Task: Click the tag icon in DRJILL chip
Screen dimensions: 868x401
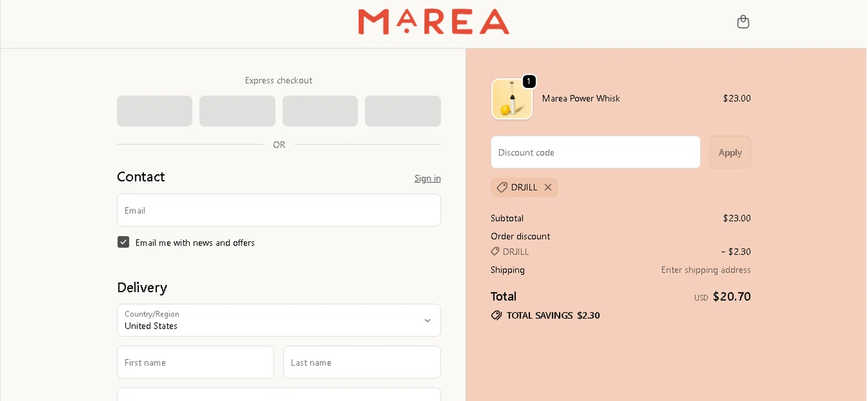Action: [502, 187]
